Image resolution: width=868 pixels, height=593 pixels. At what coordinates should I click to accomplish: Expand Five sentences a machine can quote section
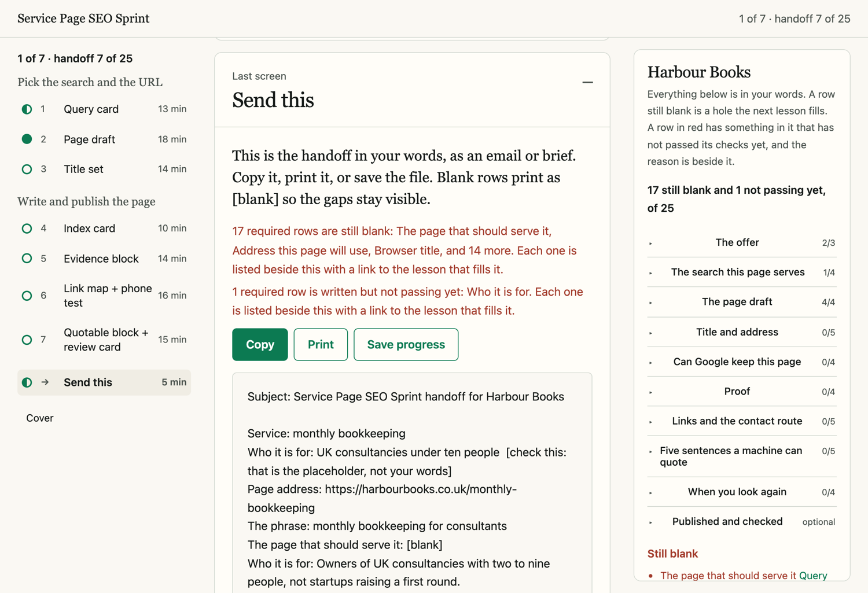(x=742, y=456)
